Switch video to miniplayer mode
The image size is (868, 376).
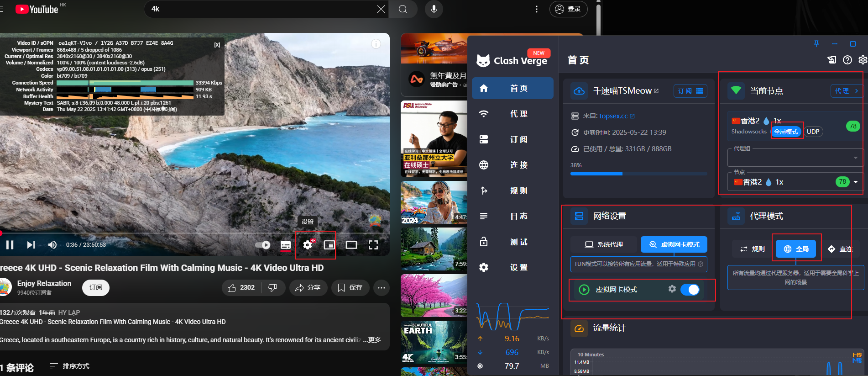point(329,245)
